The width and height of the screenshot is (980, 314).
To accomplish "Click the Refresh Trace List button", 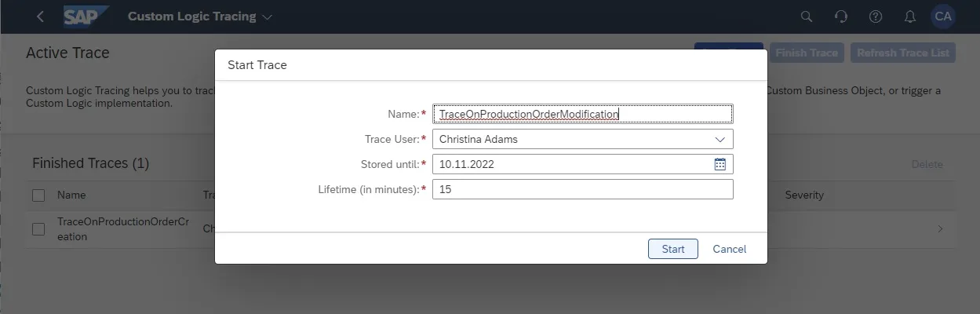I will click(902, 53).
